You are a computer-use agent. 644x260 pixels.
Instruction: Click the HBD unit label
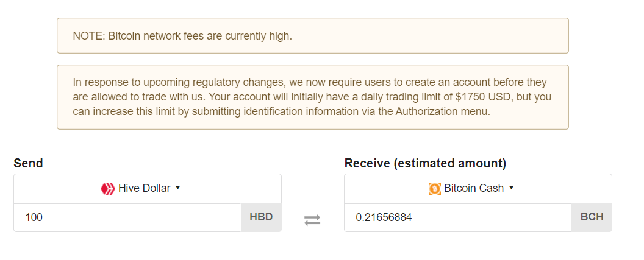pyautogui.click(x=261, y=217)
